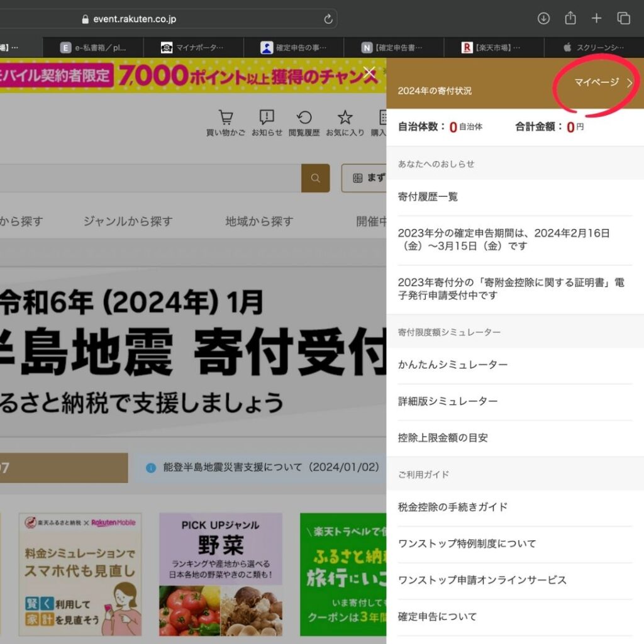Open a new tab with plus icon

point(596,18)
